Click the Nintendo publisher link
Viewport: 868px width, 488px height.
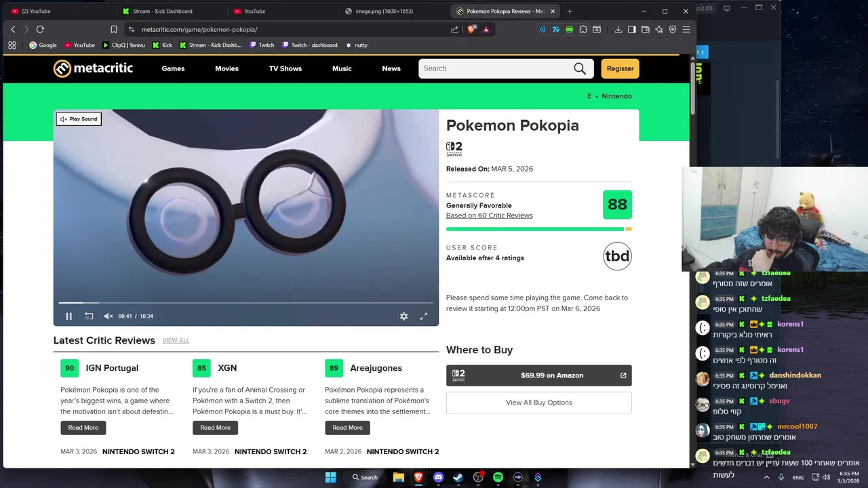pos(616,96)
